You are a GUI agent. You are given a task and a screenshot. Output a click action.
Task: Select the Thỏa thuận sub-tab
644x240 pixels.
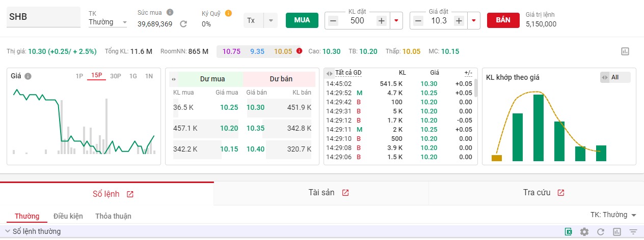point(113,216)
